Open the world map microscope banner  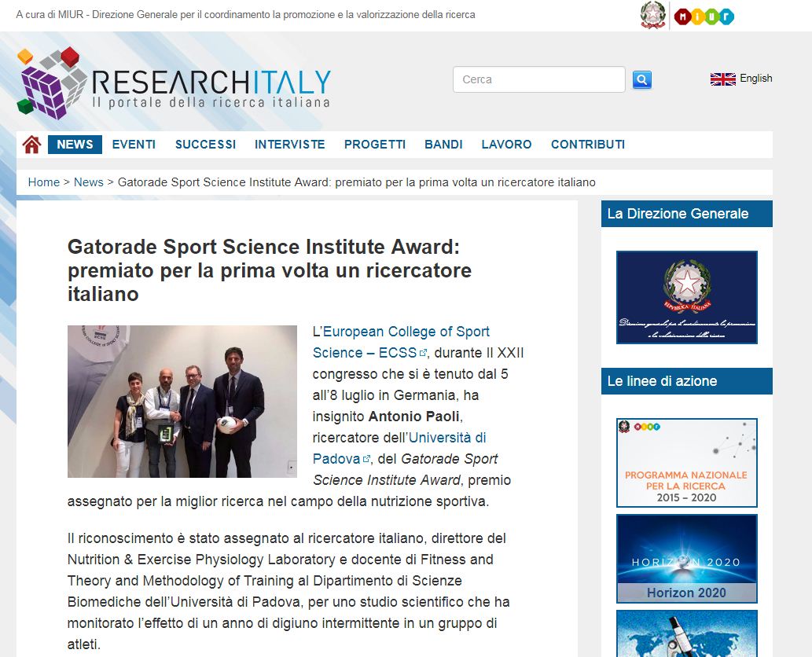[x=687, y=633]
